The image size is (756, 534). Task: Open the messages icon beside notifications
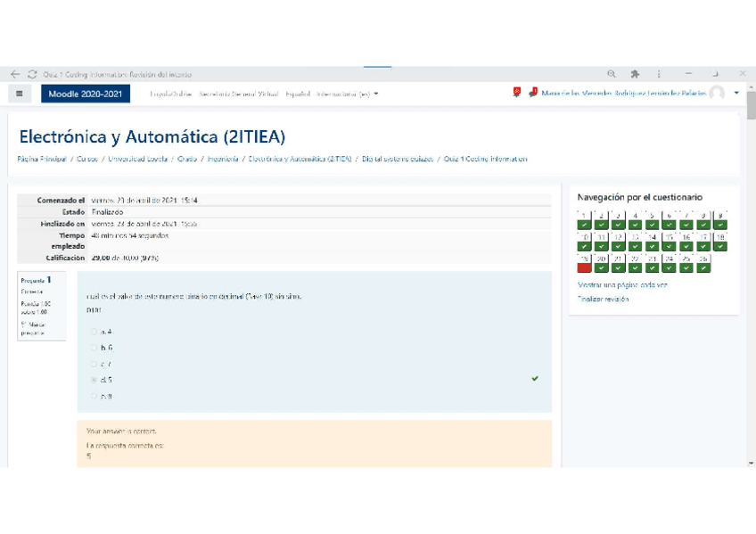pos(532,93)
